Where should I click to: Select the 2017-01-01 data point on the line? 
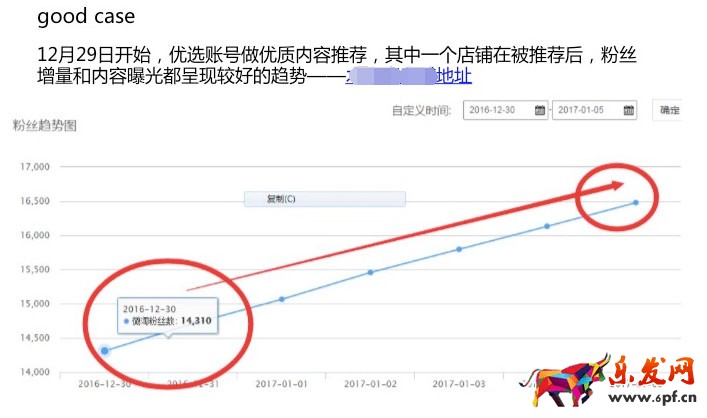282,299
